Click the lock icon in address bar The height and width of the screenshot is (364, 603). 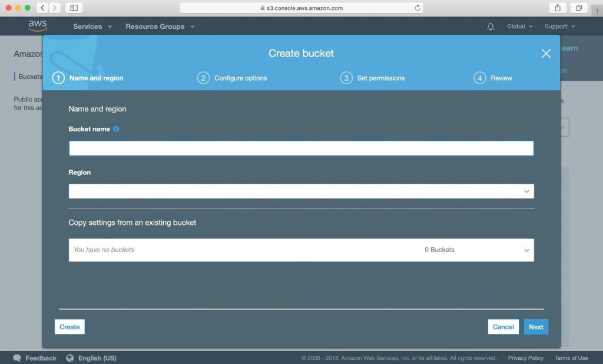[x=262, y=8]
